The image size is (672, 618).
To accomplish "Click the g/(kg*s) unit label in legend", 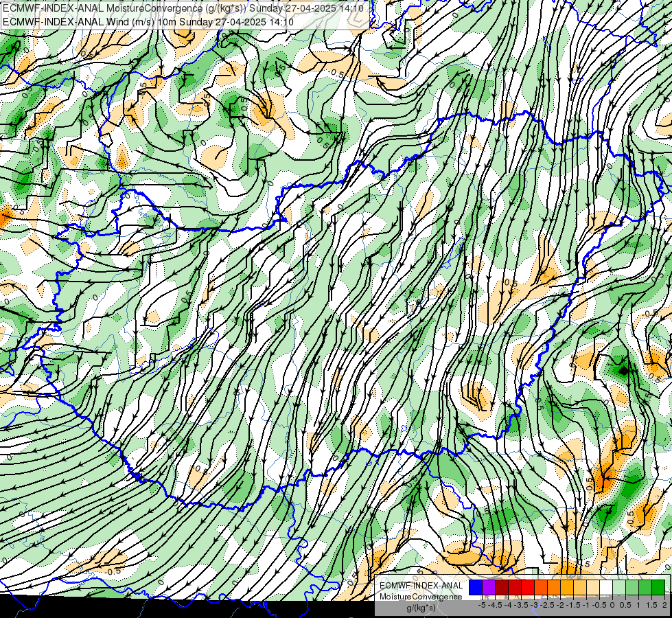I will 421,608.
